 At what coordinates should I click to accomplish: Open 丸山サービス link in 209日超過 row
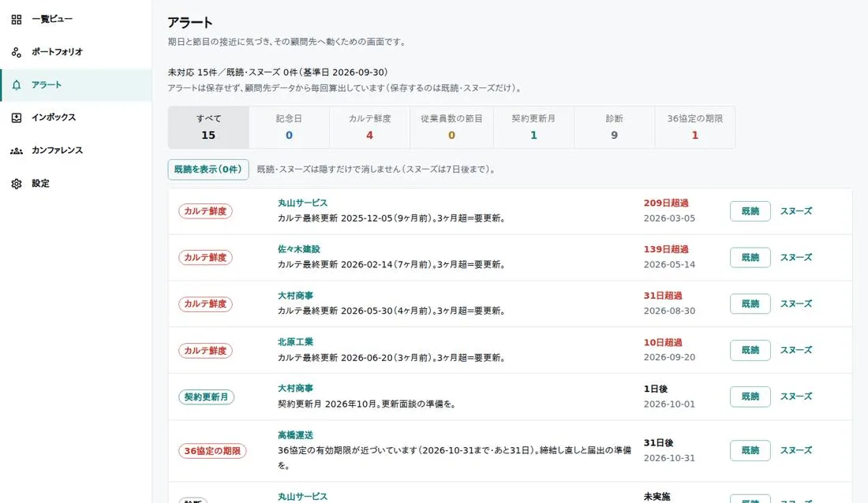pyautogui.click(x=302, y=203)
